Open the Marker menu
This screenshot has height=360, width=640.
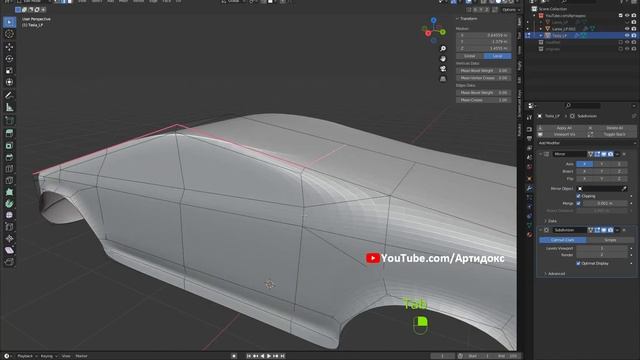(81, 356)
